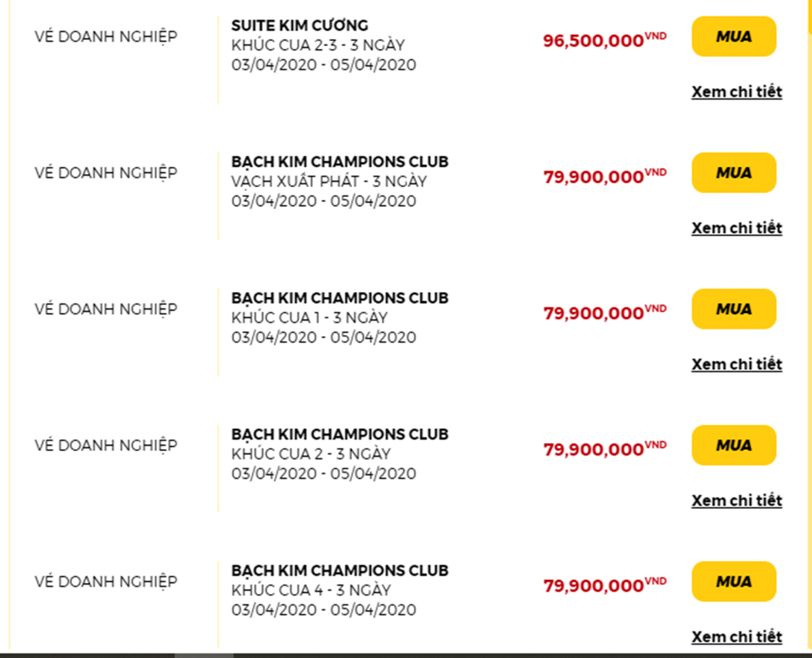Click the KHÚC CUA 4 - 3 NGÀY line

(x=311, y=590)
